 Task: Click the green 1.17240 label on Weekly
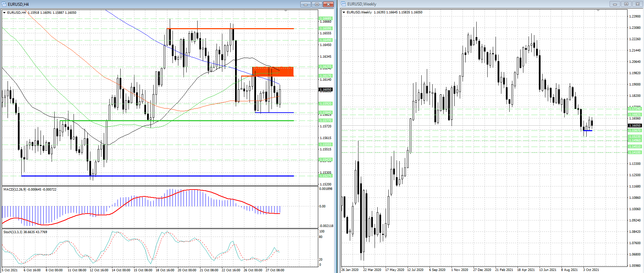click(x=635, y=109)
